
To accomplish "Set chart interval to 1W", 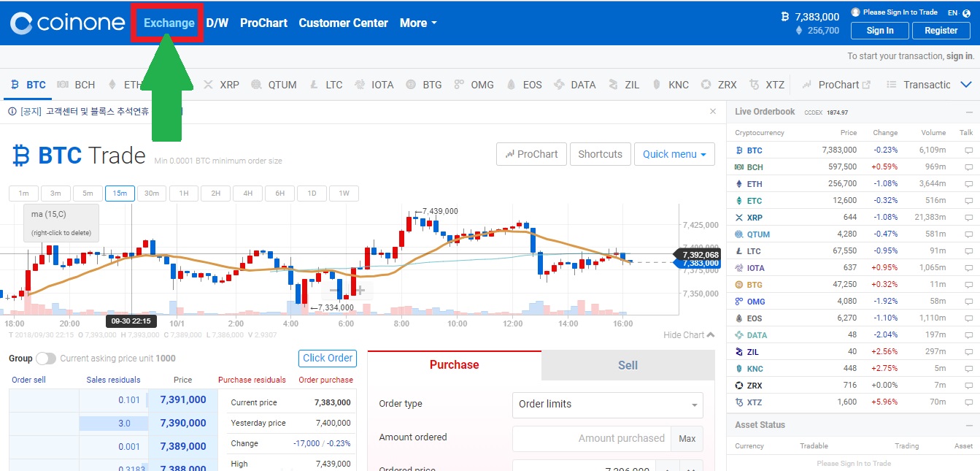I will [344, 194].
